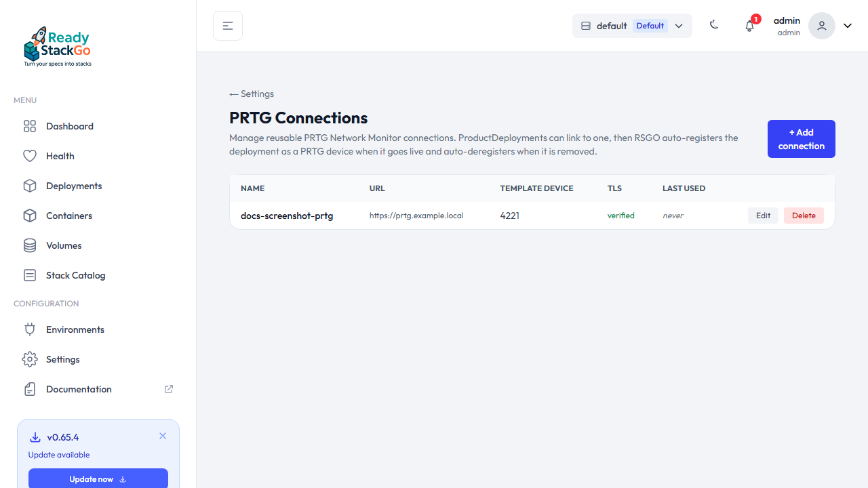Open the notifications bell

point(749,26)
